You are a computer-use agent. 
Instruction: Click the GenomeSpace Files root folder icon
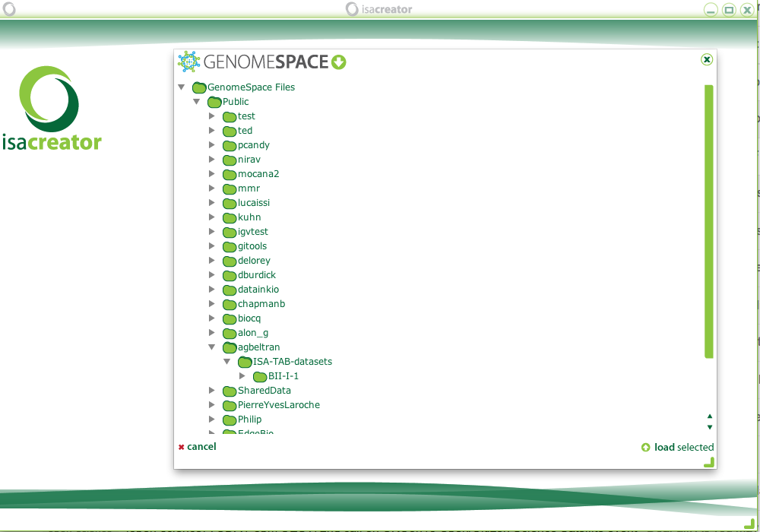click(x=199, y=87)
